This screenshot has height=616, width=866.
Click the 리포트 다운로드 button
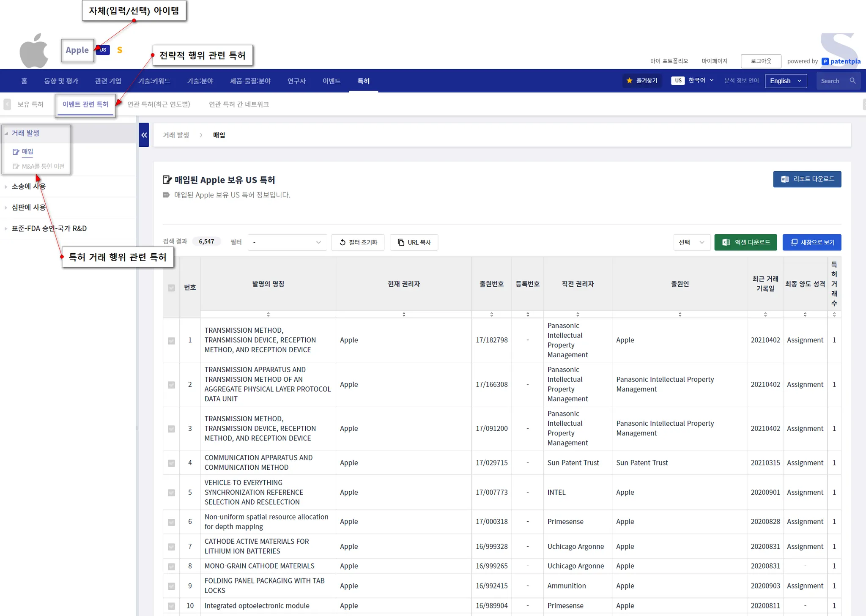click(x=807, y=179)
